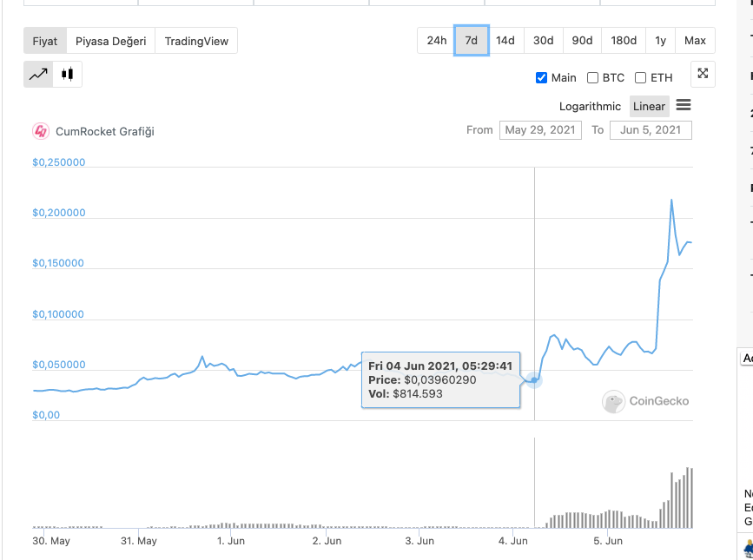
Task: Click the CumRocket logo icon
Action: [x=41, y=131]
